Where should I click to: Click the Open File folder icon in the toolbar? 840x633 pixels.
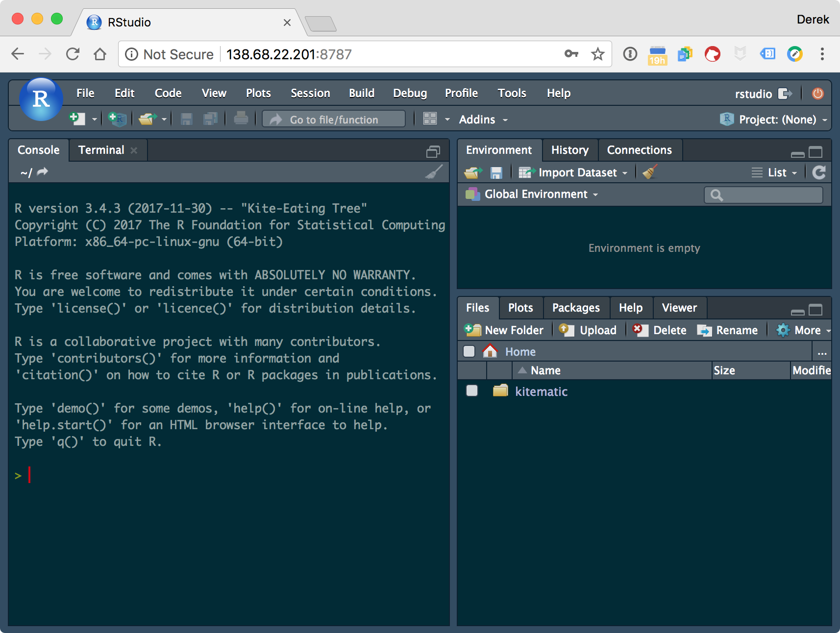(147, 119)
